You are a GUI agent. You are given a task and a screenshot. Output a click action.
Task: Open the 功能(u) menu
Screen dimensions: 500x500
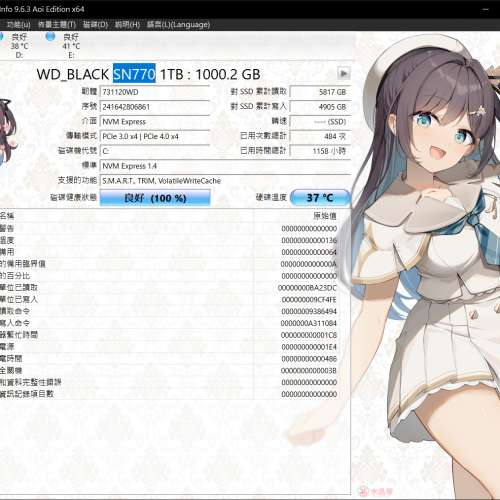[18, 25]
